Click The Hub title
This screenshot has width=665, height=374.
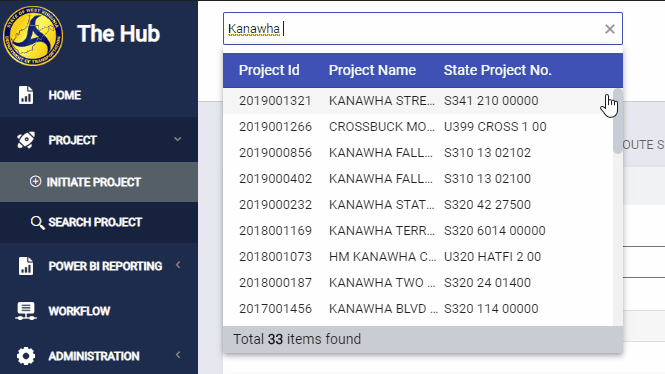[118, 34]
